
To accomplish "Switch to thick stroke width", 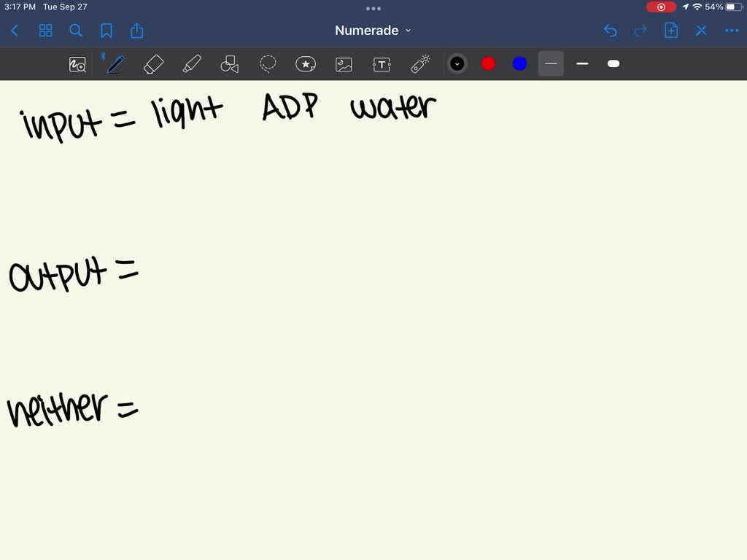I will [613, 63].
